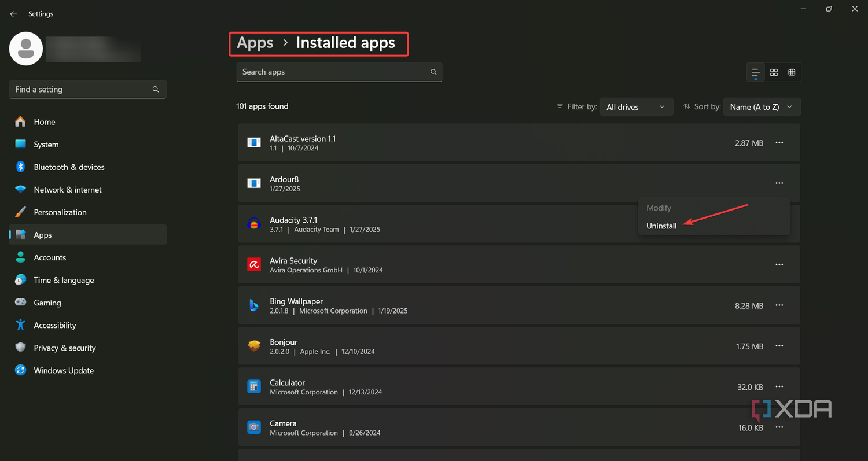Open Time & language settings
Image resolution: width=868 pixels, height=461 pixels.
88,280
